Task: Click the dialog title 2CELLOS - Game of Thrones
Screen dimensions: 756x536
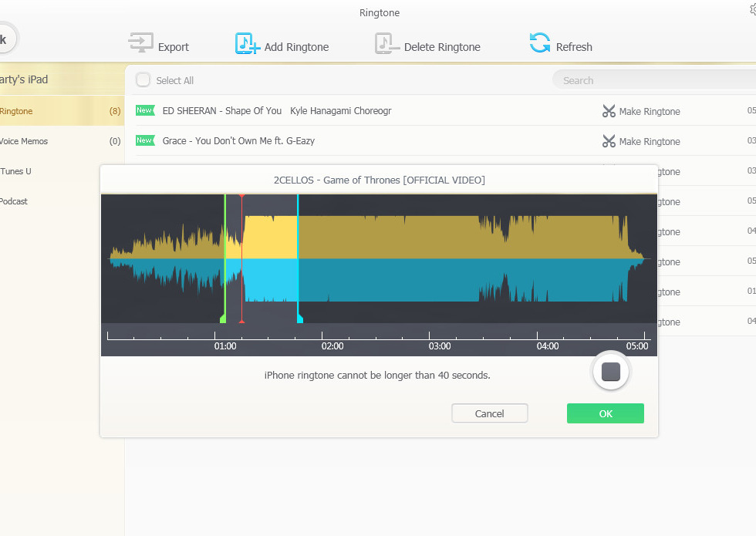Action: tap(379, 180)
